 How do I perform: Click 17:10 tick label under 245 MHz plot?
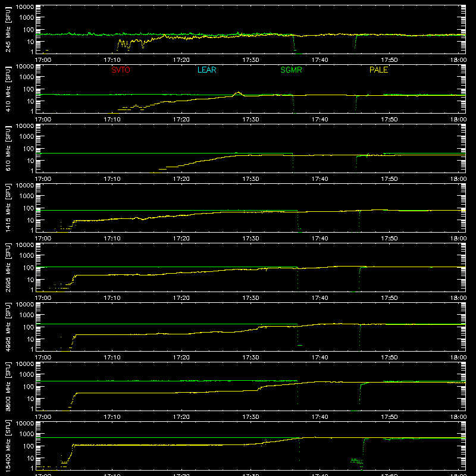[112, 60]
